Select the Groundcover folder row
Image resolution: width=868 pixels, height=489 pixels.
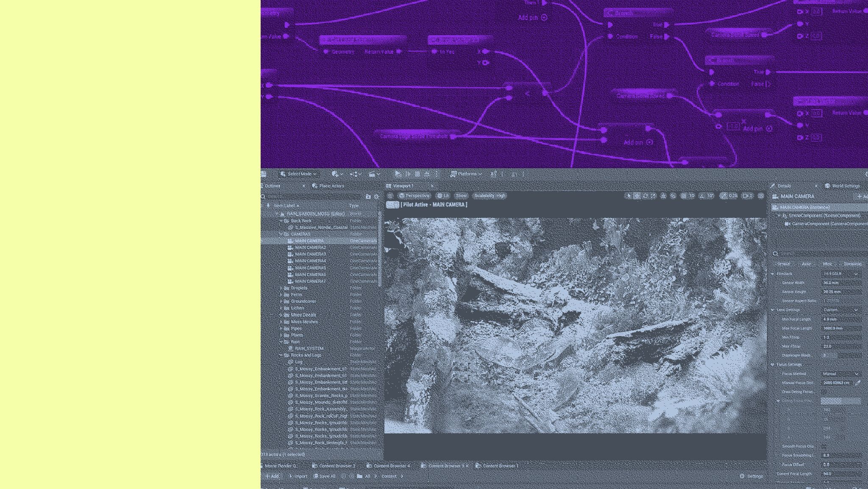point(320,302)
